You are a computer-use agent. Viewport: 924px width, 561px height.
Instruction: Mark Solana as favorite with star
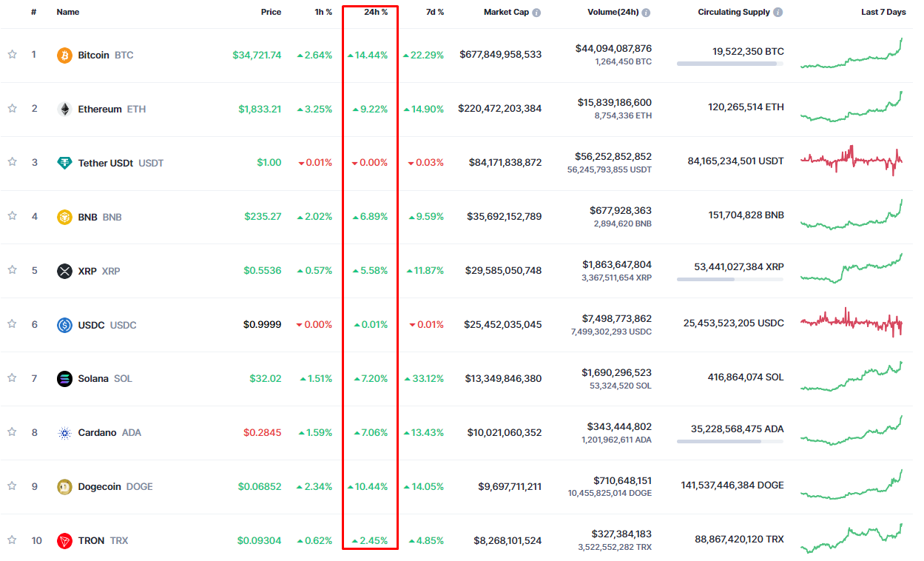[x=13, y=378]
